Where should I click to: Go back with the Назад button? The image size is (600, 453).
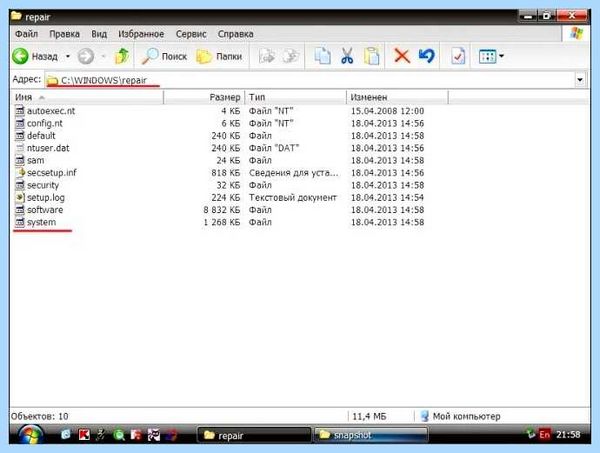coord(35,56)
